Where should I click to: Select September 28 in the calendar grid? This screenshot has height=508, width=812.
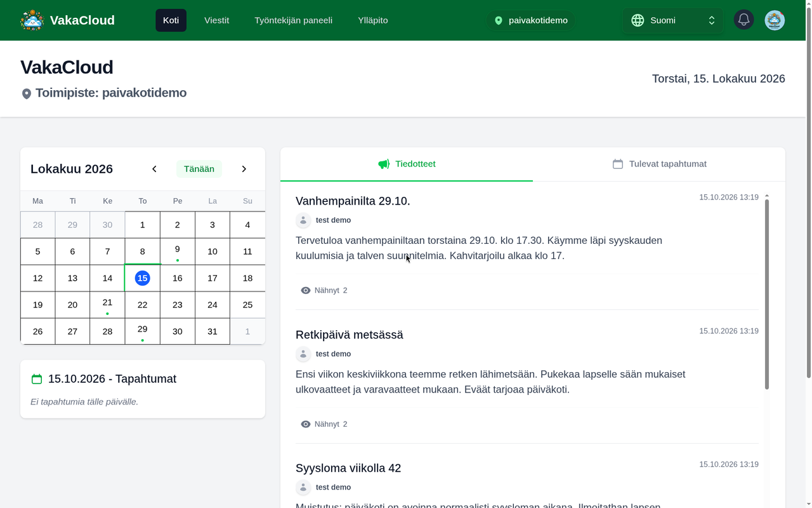(38, 225)
